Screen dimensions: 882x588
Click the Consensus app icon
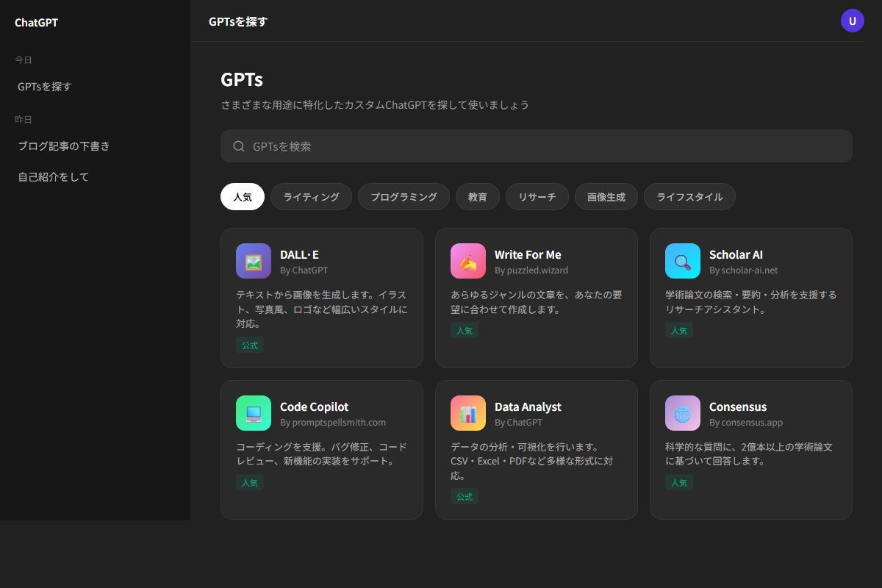click(682, 412)
